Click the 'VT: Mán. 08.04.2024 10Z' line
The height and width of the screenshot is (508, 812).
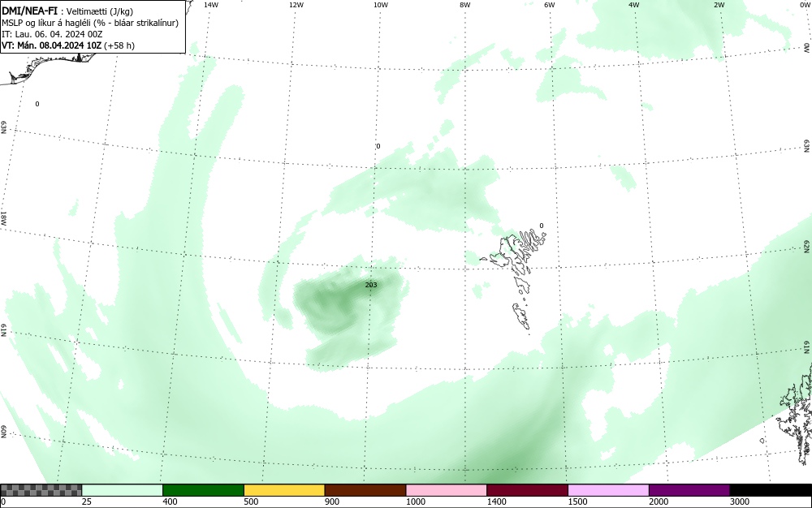[x=68, y=45]
